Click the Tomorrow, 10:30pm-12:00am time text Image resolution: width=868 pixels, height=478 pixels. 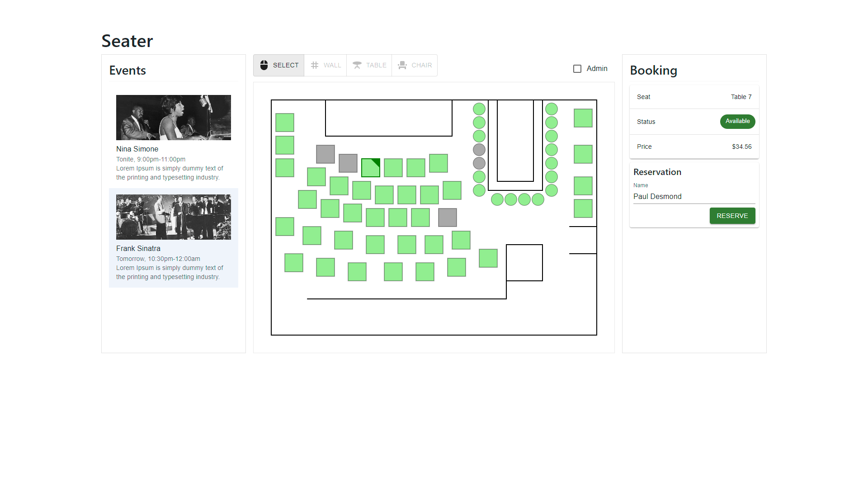[158, 259]
